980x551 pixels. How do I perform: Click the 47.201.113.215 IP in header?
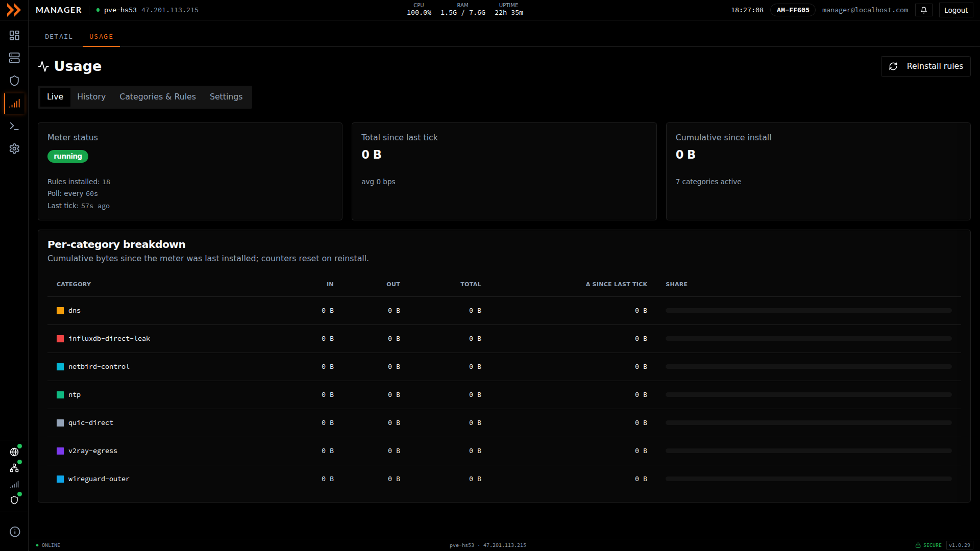[170, 10]
